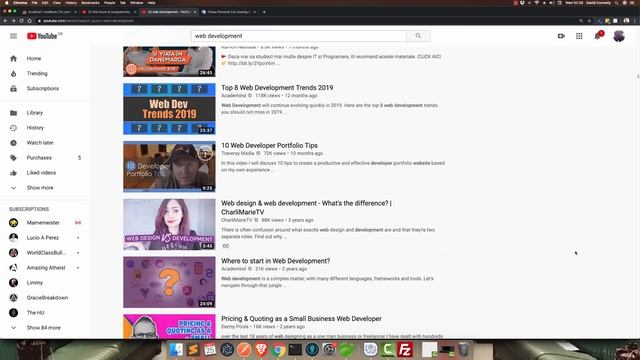Open Chrome from the dock
Image resolution: width=640 pixels, height=360 pixels.
278,349
